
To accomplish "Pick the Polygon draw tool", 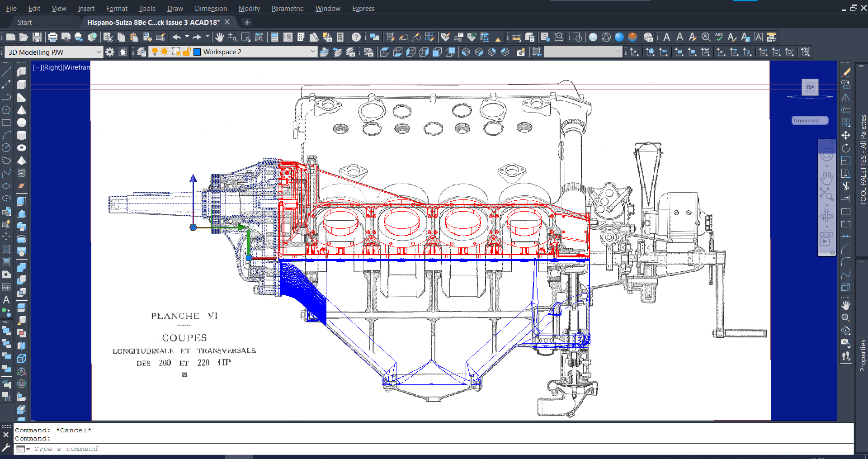I will pyautogui.click(x=6, y=110).
